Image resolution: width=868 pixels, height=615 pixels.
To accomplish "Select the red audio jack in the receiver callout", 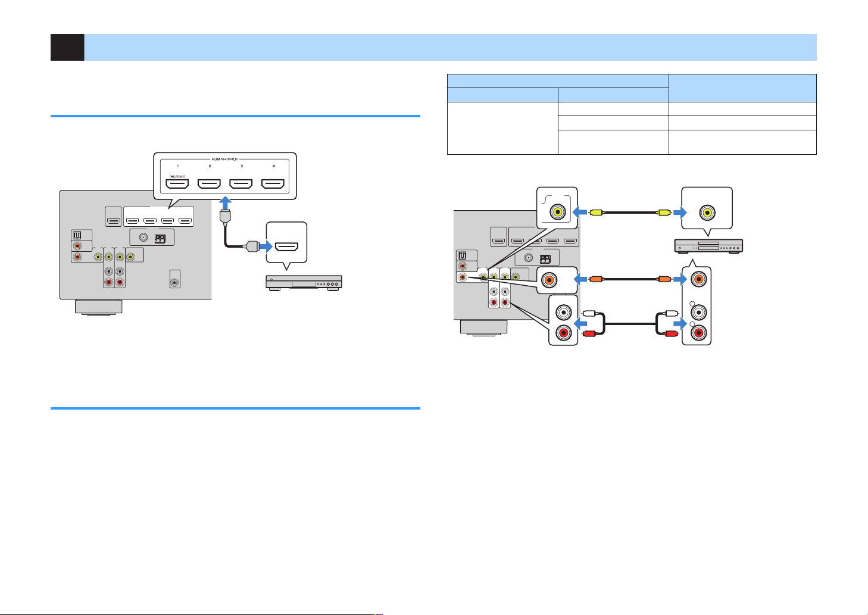I will pyautogui.click(x=563, y=333).
